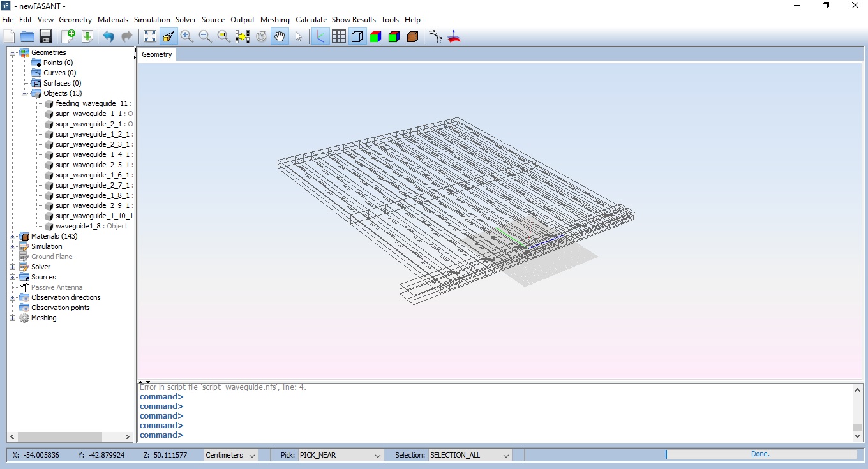Switch to the Geometry tab

156,55
